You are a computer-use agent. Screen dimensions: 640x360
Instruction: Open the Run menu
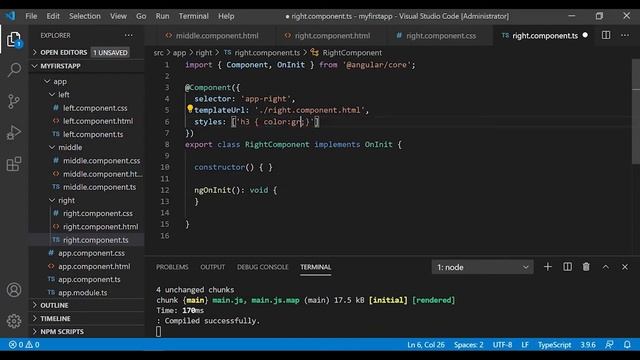[x=162, y=16]
